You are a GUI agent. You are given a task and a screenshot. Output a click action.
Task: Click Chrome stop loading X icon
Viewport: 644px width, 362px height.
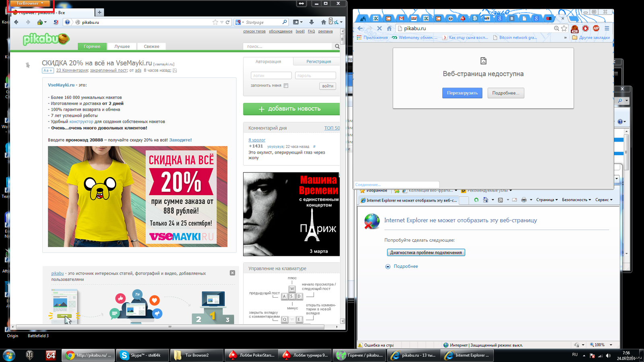tap(379, 28)
